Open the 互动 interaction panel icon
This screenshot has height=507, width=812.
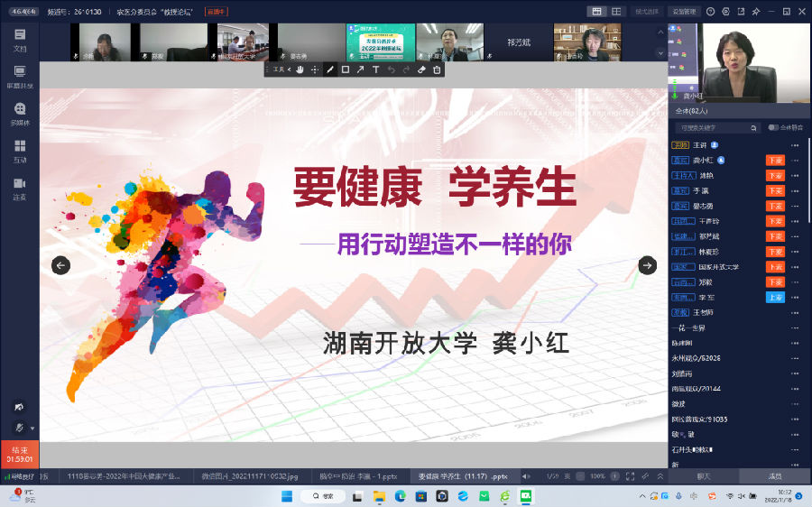point(20,150)
